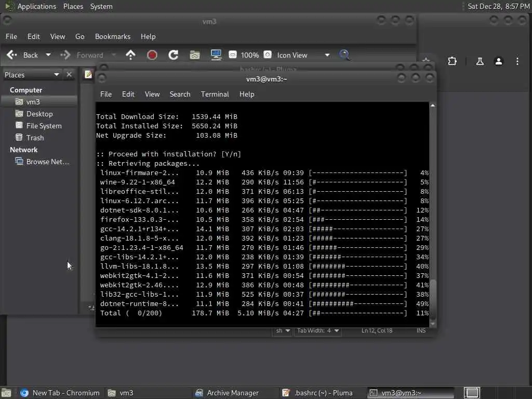This screenshot has height=399, width=532.
Task: Go up to parent folder
Action: point(130,55)
